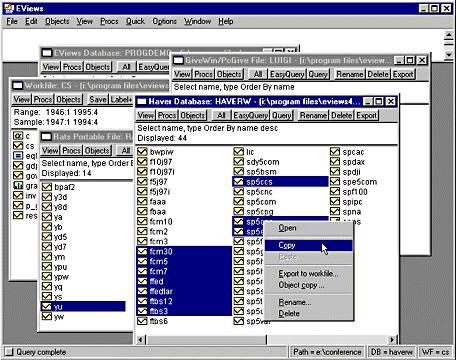Screen dimensions: 456x360
Task: Select the lic series icon
Action: tap(239, 152)
